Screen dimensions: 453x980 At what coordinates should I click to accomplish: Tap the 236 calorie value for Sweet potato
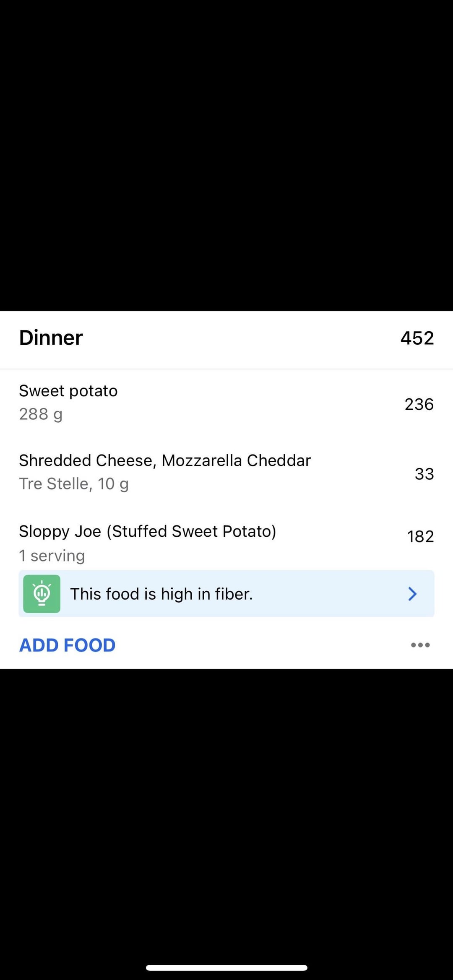[419, 404]
